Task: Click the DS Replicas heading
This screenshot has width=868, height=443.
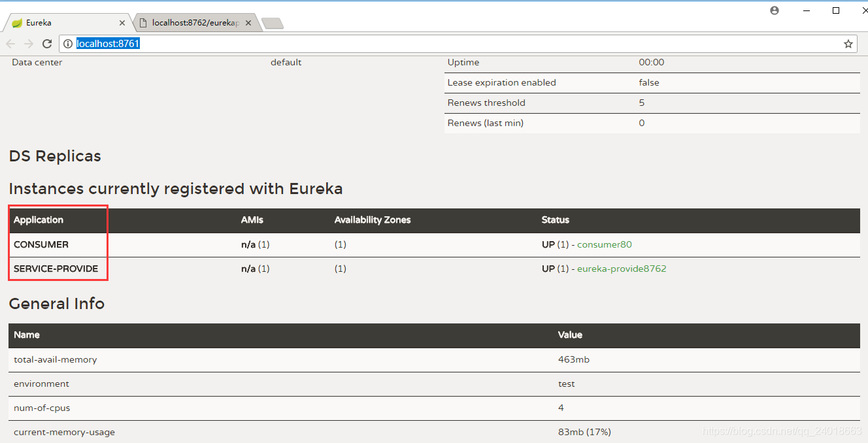Action: point(55,156)
